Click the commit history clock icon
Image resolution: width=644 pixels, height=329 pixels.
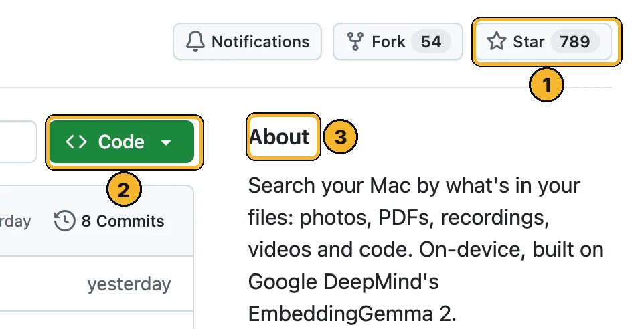(64, 221)
